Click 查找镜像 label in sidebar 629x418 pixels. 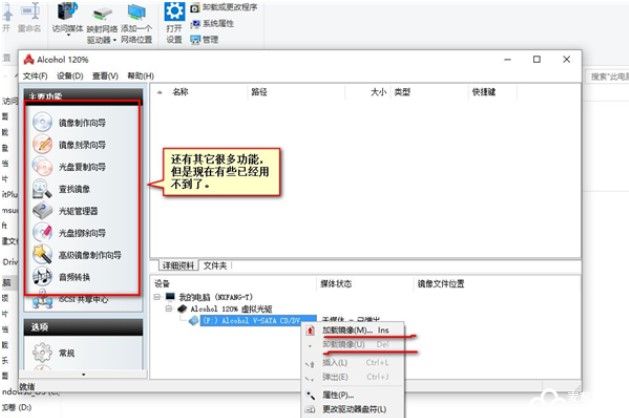tap(74, 189)
